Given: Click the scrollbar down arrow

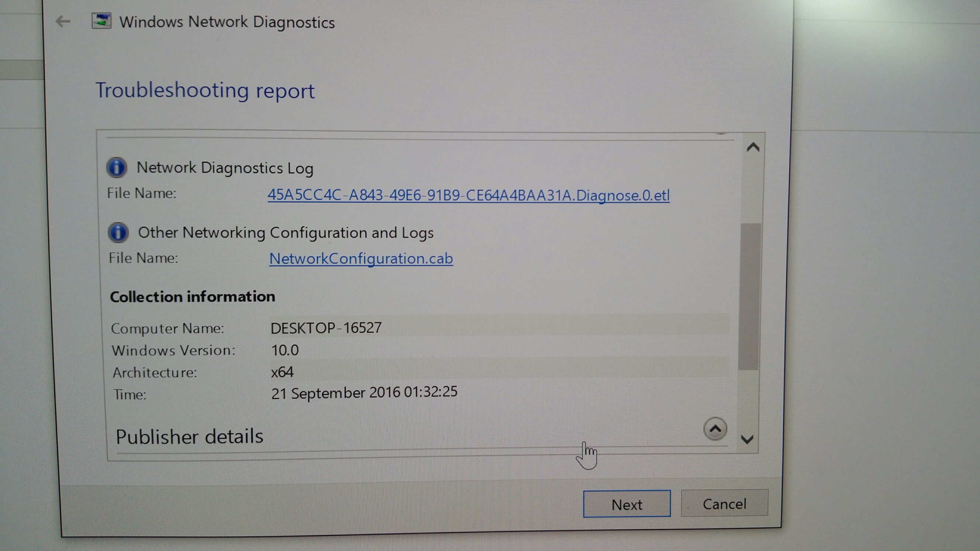Looking at the screenshot, I should click(747, 440).
